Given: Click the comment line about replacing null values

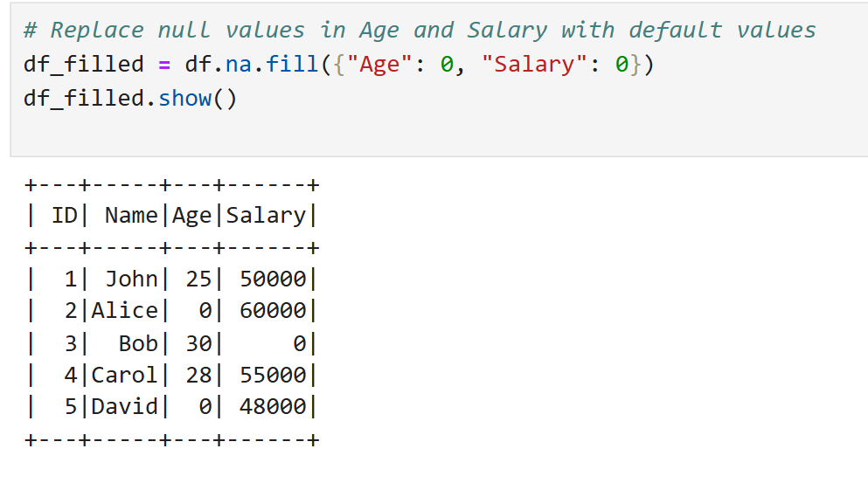Looking at the screenshot, I should [420, 31].
